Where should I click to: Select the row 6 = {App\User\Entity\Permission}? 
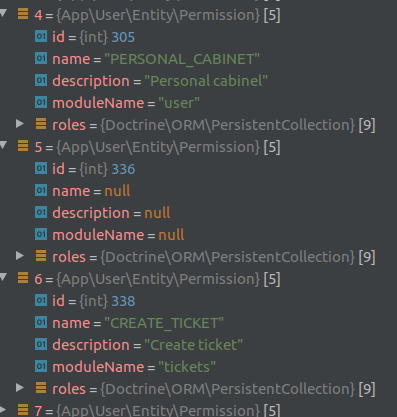pyautogui.click(x=198, y=279)
